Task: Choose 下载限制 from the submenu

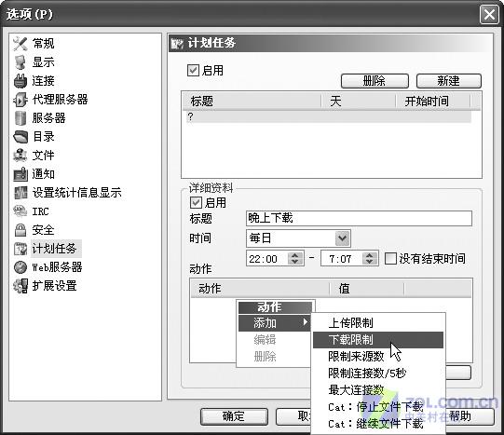Action: tap(378, 340)
